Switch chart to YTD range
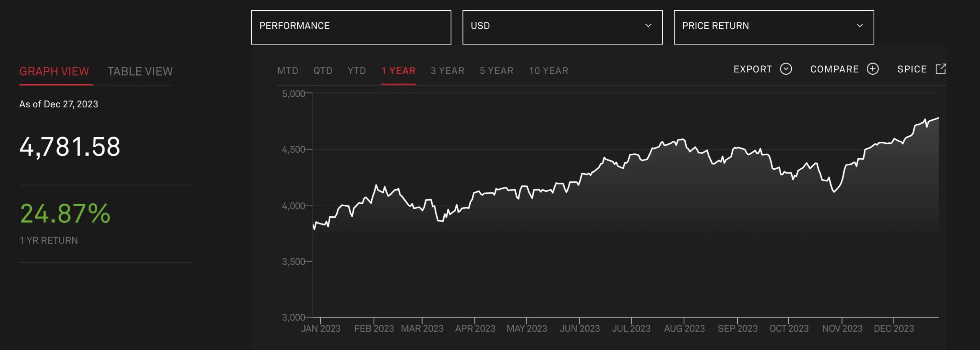The height and width of the screenshot is (350, 980). (356, 71)
